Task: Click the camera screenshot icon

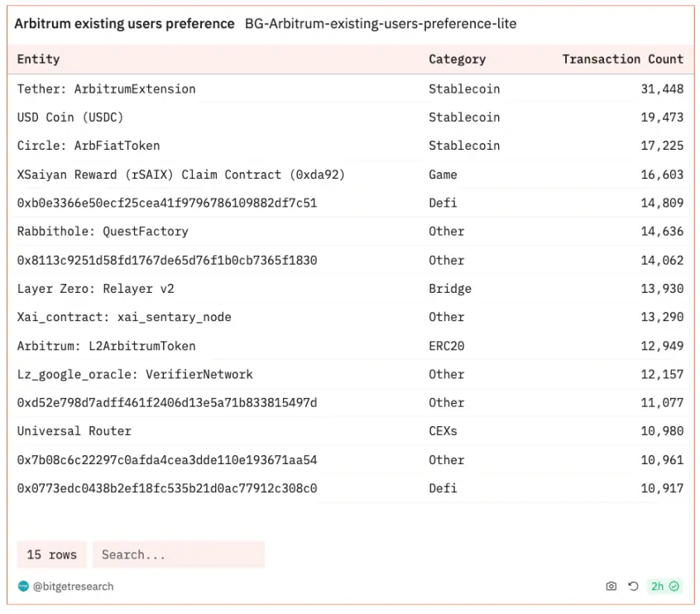Action: point(611,586)
